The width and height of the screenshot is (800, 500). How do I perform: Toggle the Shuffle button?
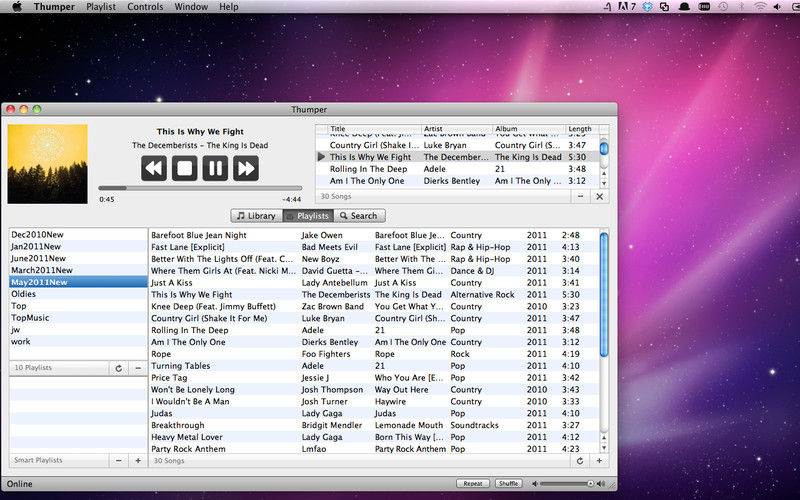508,483
